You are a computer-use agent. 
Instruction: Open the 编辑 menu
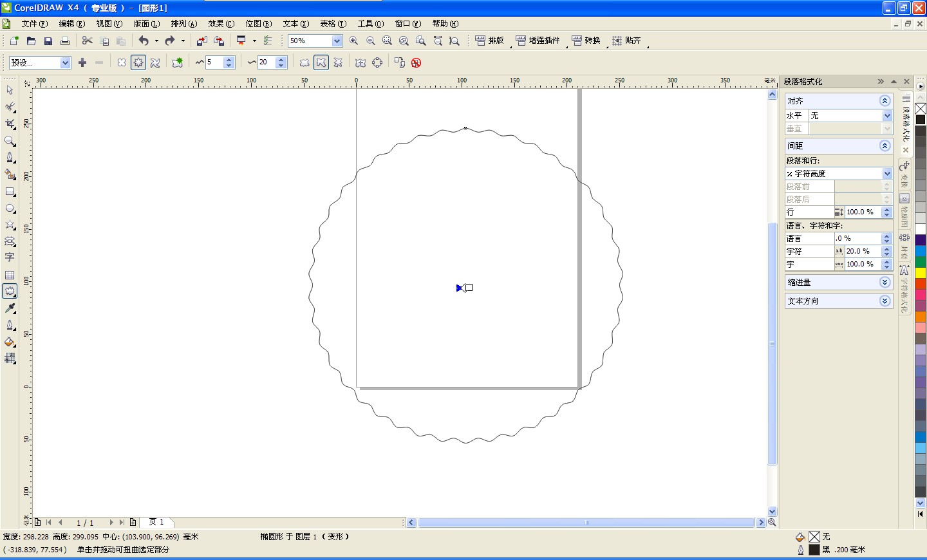(x=72, y=24)
